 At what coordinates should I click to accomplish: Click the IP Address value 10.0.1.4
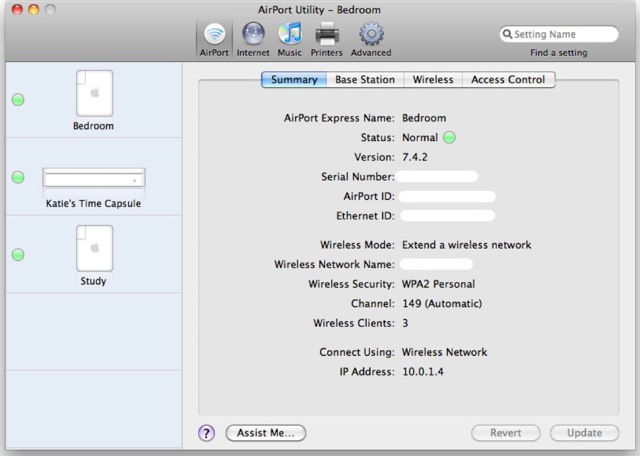(x=423, y=372)
